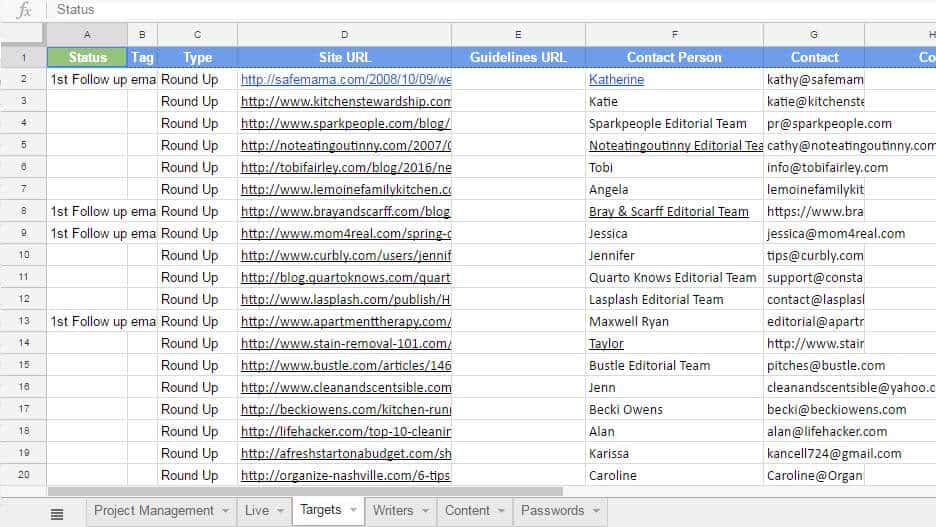Select cell with jessica@mom4real.com

tap(814, 233)
